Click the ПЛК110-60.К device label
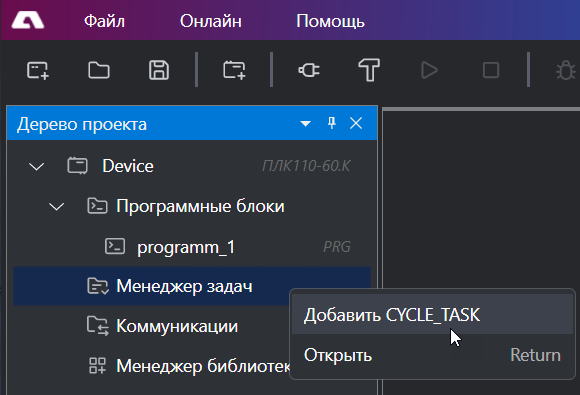580x395 pixels. pyautogui.click(x=306, y=166)
